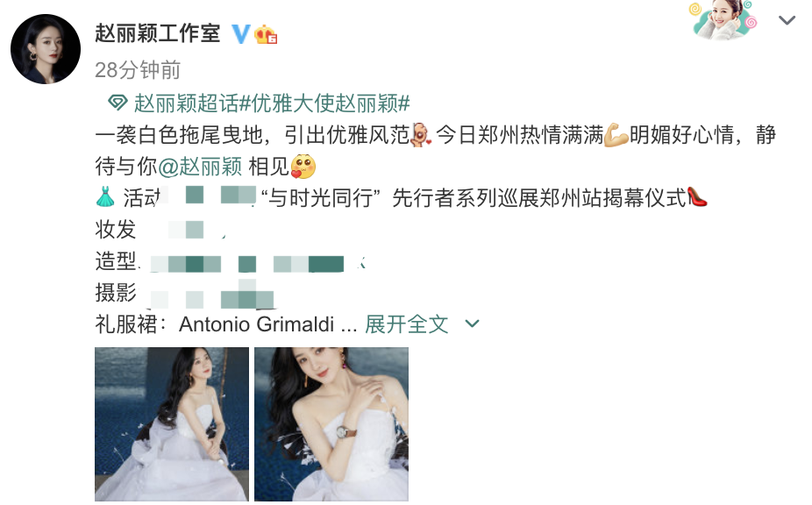
Task: Click the smiling face with heart emoji
Action: (x=303, y=167)
